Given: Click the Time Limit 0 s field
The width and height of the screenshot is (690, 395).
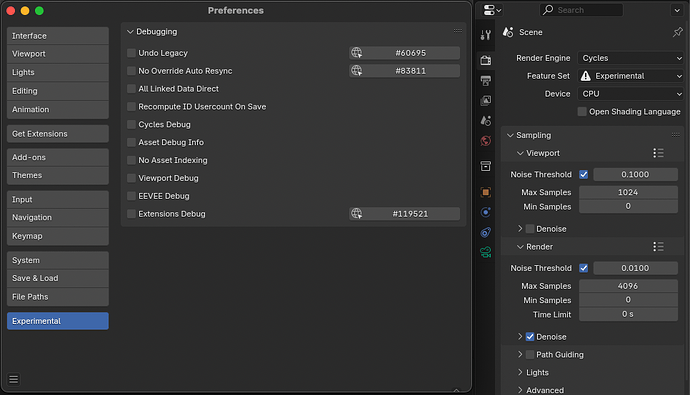Looking at the screenshot, I should 628,314.
